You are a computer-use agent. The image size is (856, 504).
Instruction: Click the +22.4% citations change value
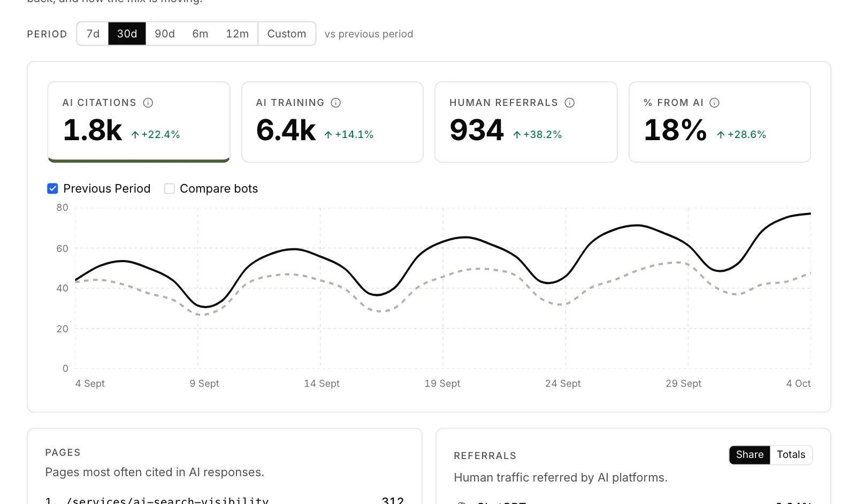pyautogui.click(x=156, y=135)
